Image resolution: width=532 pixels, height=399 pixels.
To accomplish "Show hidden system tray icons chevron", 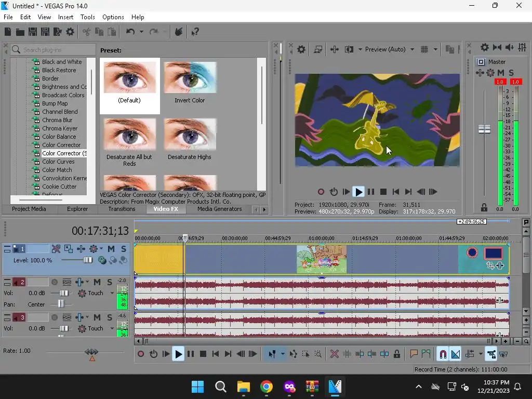I will pos(419,387).
